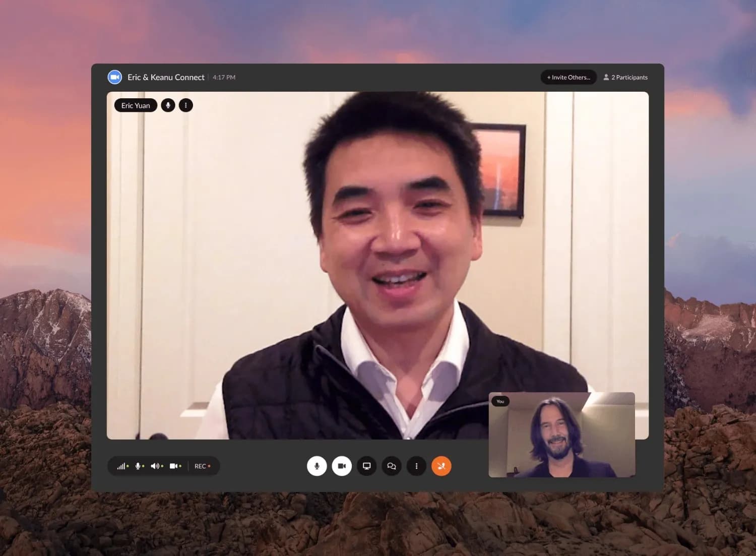The image size is (756, 556).
Task: Click the camera status icon in the status bar
Action: tap(173, 466)
